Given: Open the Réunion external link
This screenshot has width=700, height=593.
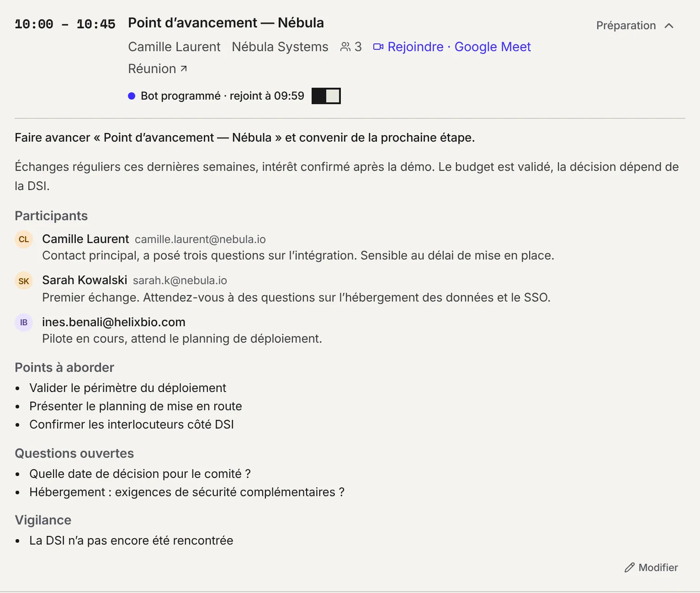Looking at the screenshot, I should [158, 69].
